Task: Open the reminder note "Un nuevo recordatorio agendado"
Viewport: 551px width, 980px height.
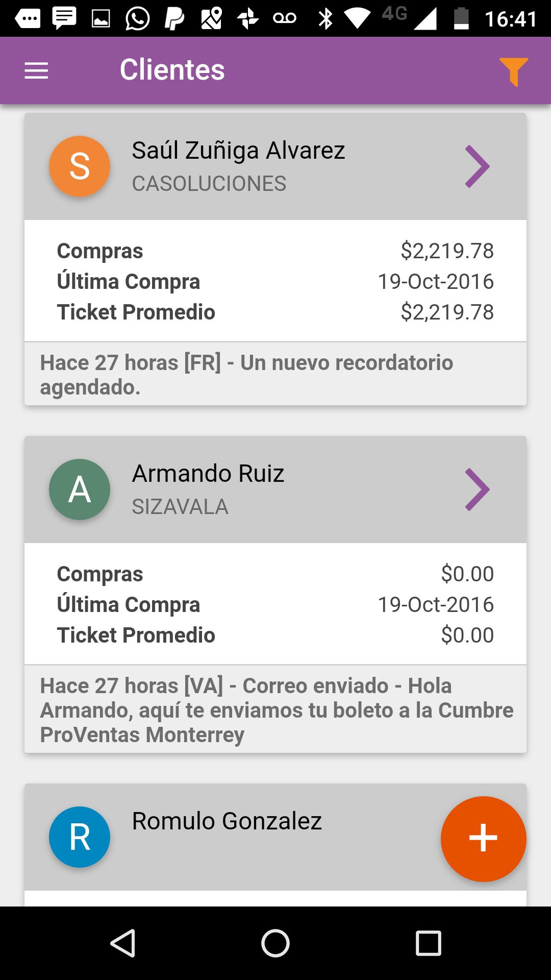Action: click(x=246, y=375)
